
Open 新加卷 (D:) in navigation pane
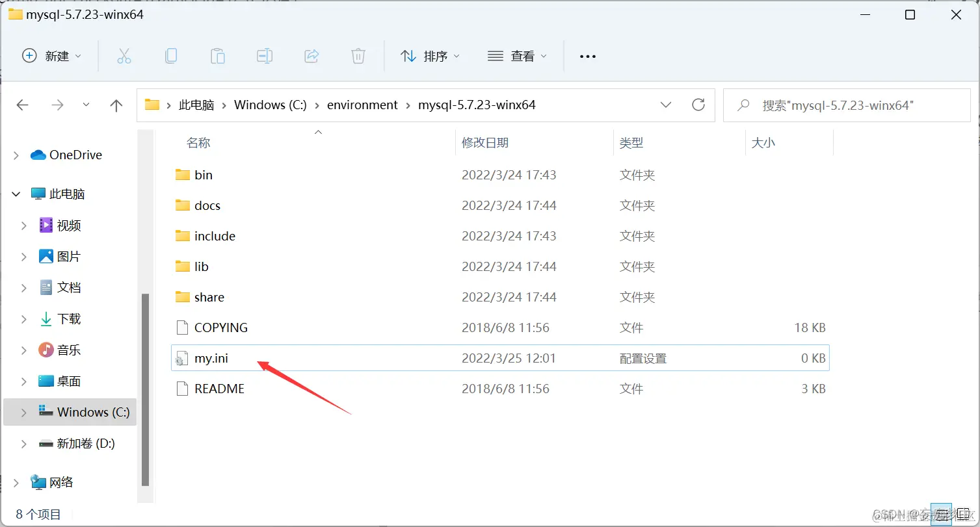[x=77, y=443]
